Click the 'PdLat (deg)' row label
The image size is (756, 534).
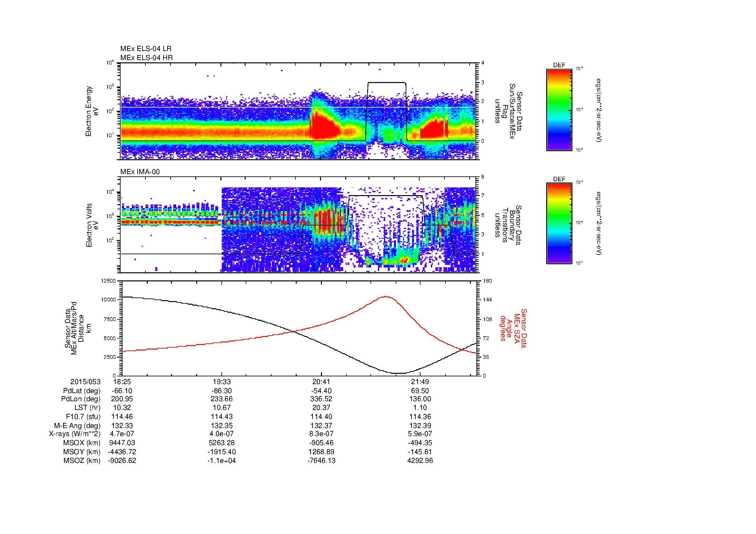tap(82, 391)
